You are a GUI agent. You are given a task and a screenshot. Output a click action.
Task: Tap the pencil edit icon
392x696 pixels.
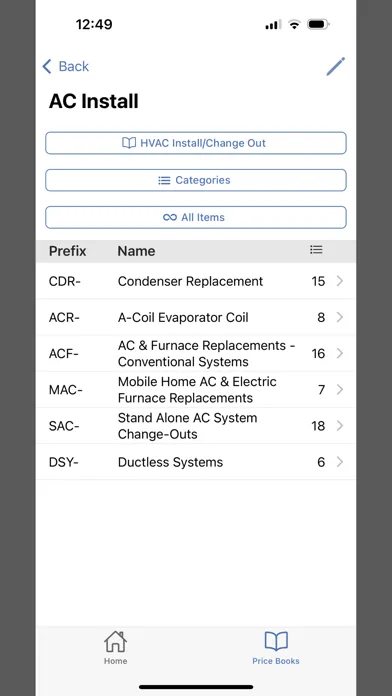click(x=336, y=67)
